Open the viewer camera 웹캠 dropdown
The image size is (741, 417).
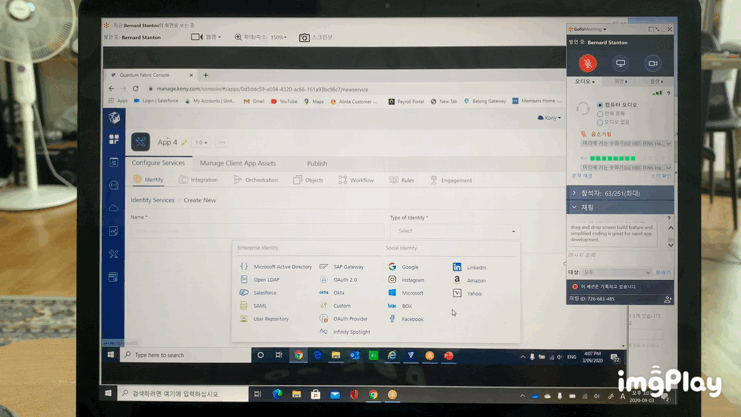pyautogui.click(x=206, y=37)
